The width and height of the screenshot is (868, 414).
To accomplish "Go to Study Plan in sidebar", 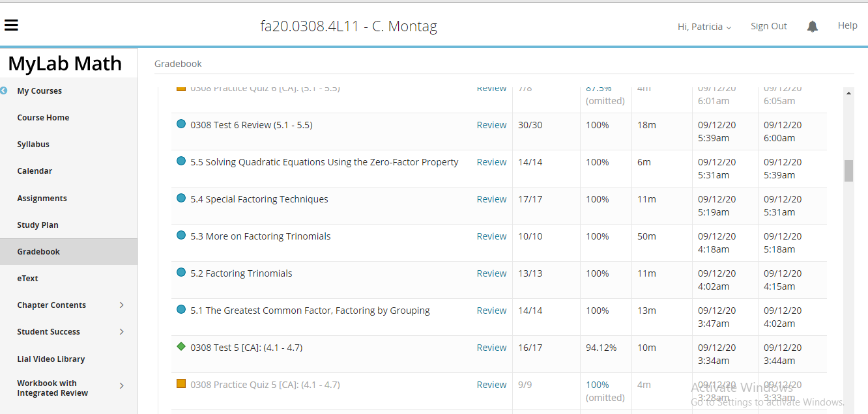I will pos(38,225).
